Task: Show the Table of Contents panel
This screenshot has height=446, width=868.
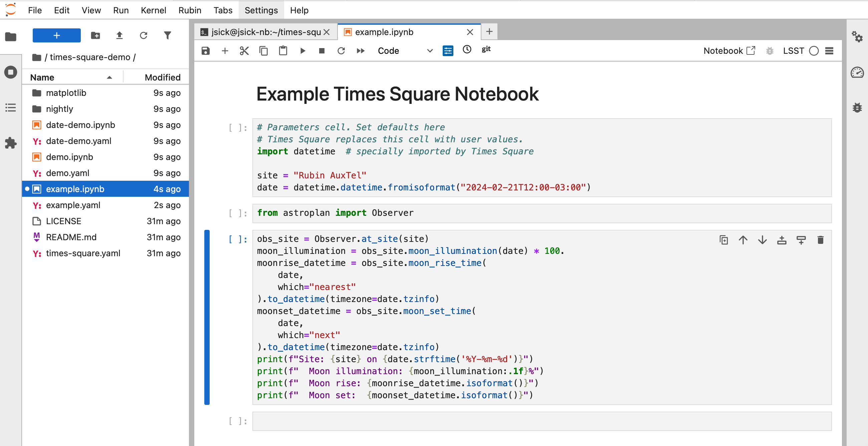Action: pyautogui.click(x=11, y=108)
